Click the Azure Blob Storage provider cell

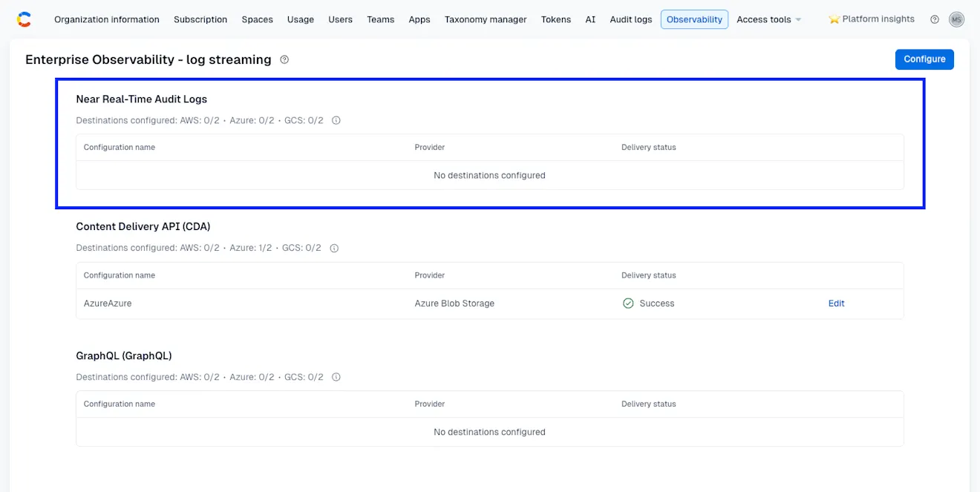(x=454, y=304)
